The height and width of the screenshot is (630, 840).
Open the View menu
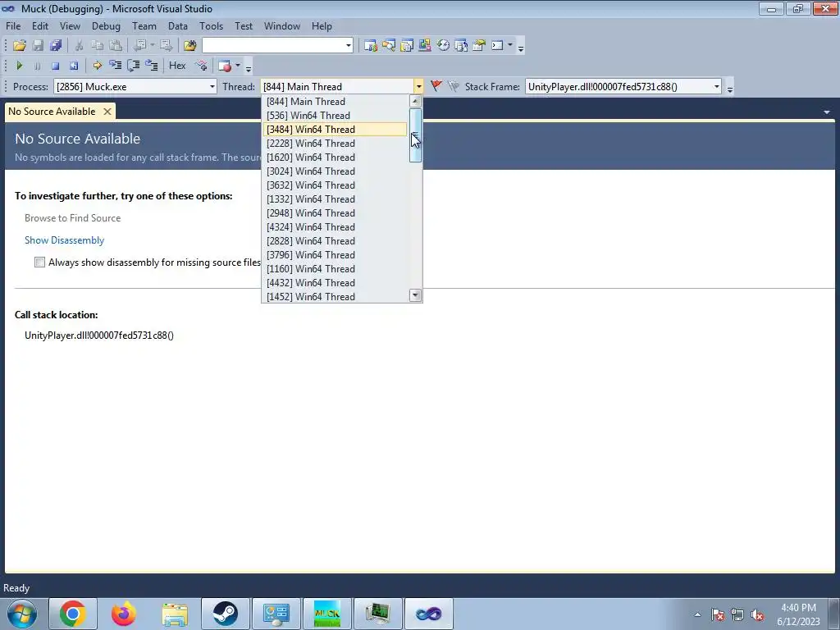tap(71, 26)
